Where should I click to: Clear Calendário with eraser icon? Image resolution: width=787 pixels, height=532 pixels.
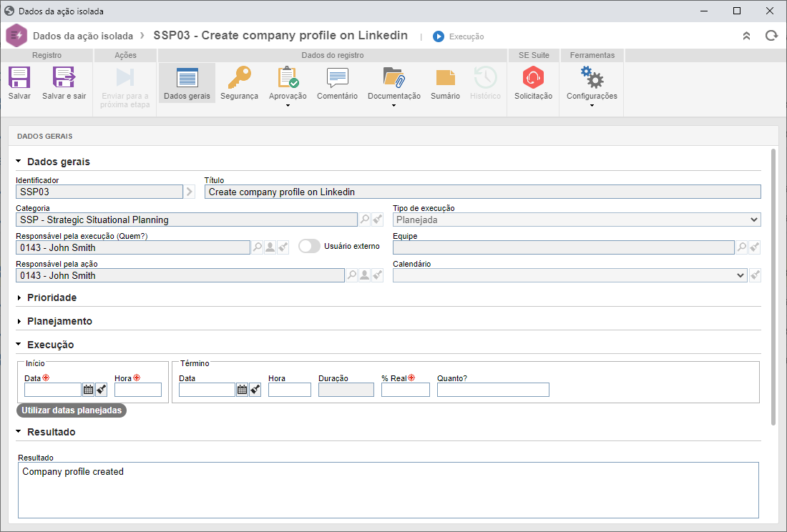click(755, 275)
